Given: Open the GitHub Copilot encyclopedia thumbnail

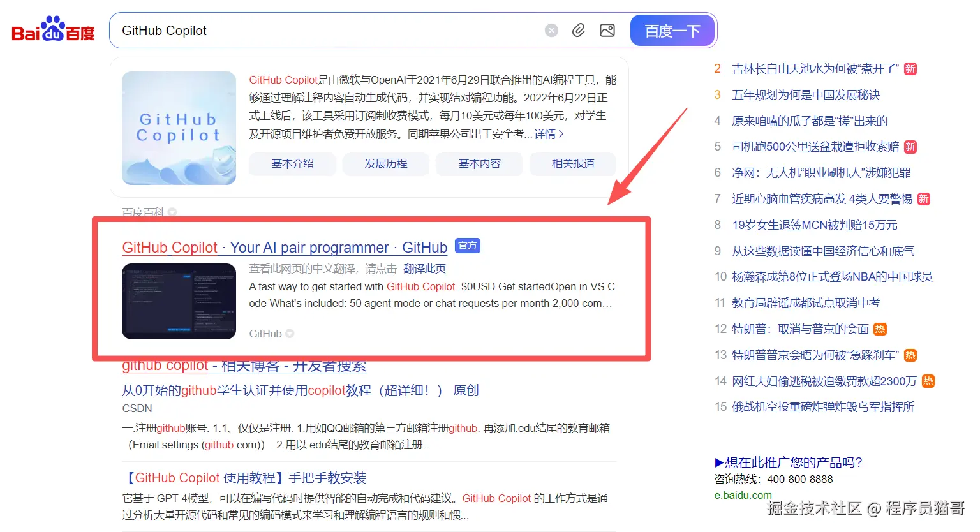Looking at the screenshot, I should pos(179,128).
